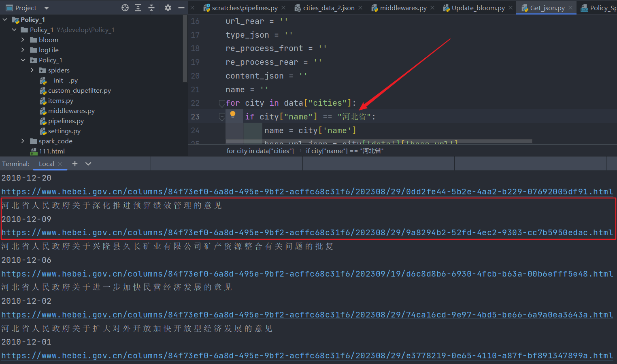
Task: Collapse the Policy_1 Y:\develop folder node
Action: coord(14,30)
